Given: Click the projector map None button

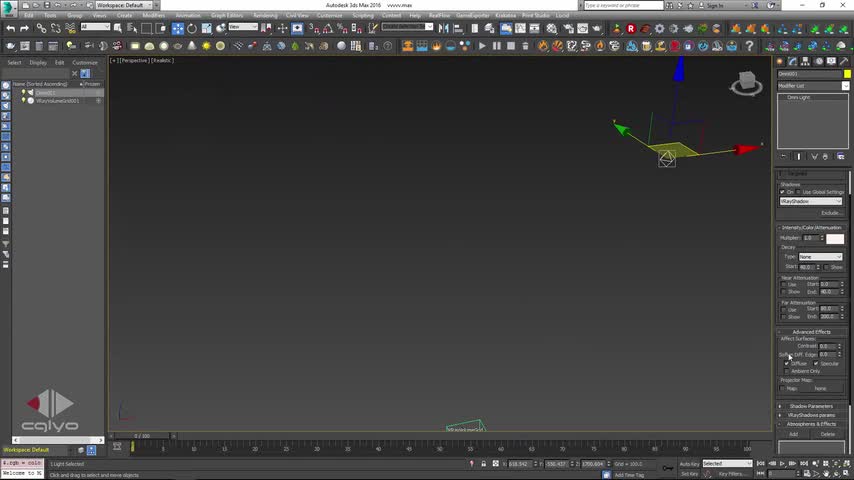Looking at the screenshot, I should pos(820,388).
